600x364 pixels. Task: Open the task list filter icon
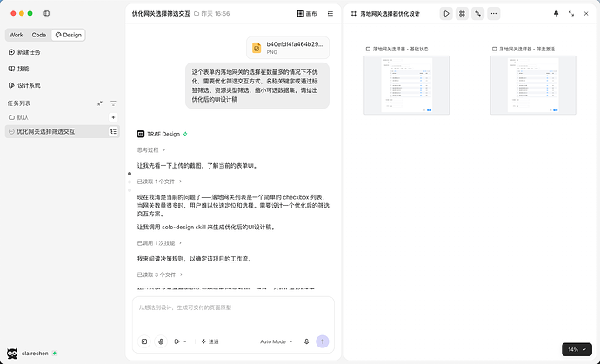coord(113,103)
